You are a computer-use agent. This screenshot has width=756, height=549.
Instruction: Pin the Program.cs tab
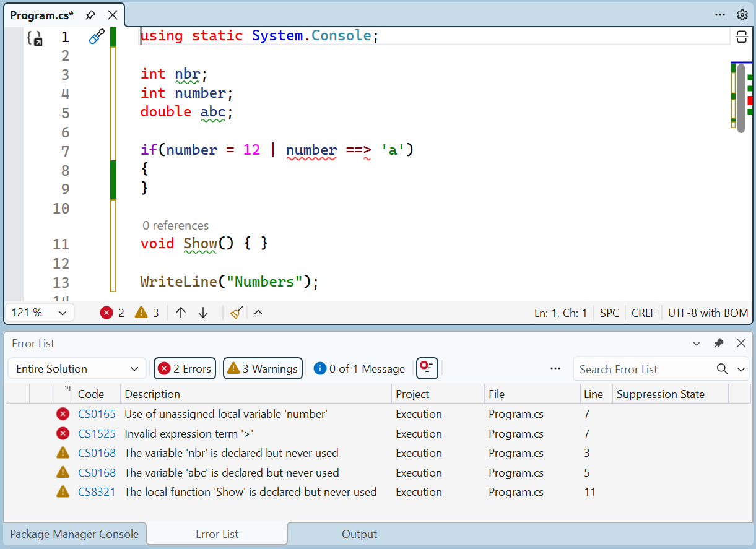tap(90, 15)
